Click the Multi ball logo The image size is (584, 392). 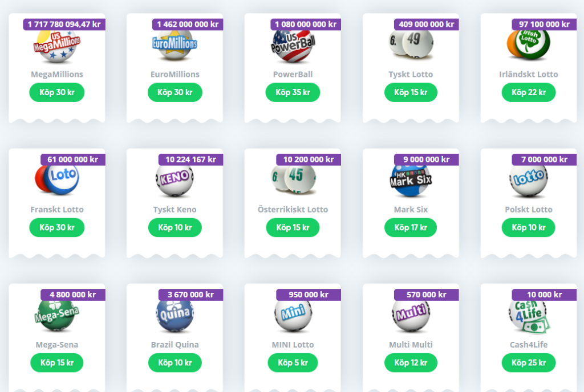(x=411, y=316)
